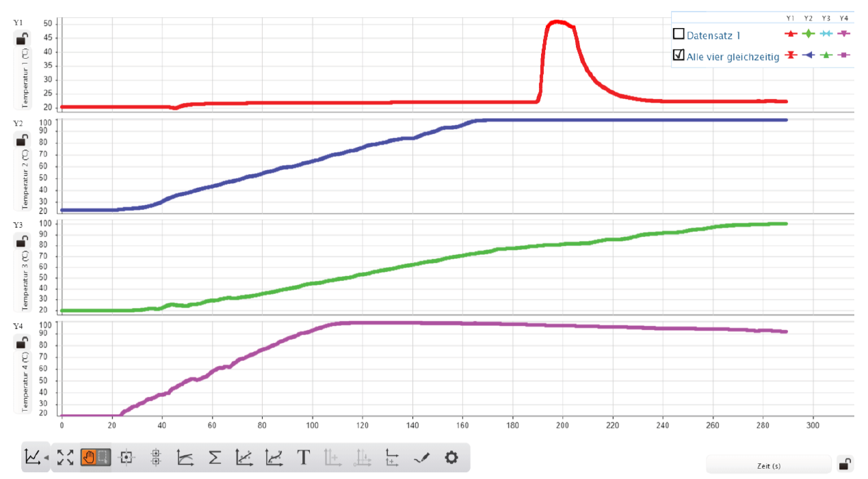This screenshot has width=868, height=479.
Task: Open the slope tool icon
Action: [x=185, y=457]
